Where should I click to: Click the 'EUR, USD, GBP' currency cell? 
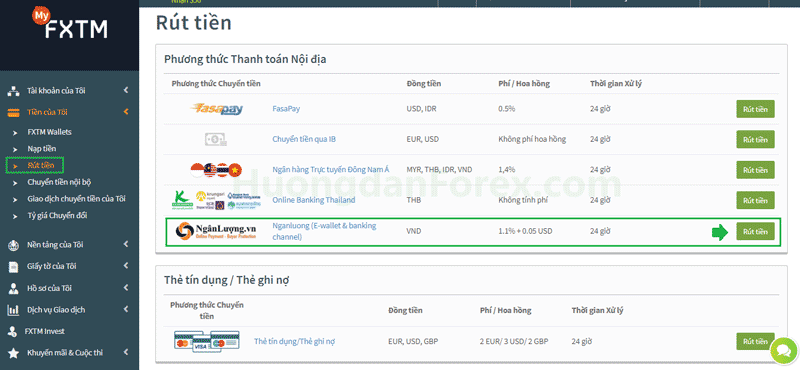point(412,341)
